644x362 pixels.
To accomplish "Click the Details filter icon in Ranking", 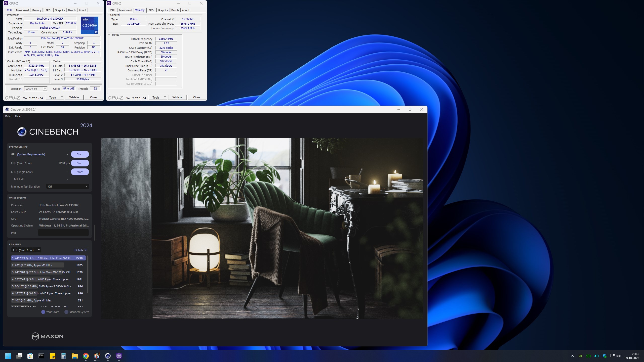I will (86, 250).
